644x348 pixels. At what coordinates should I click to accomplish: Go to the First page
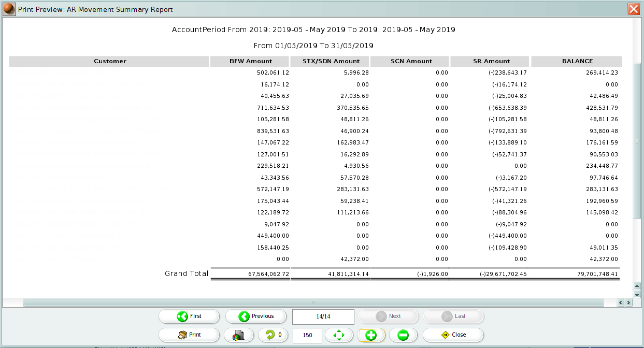189,316
